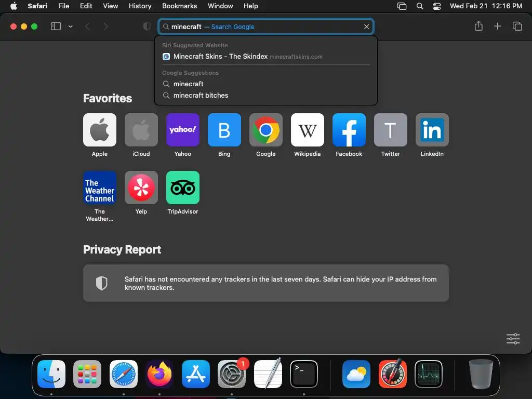532x399 pixels.
Task: Open Digital Color Meter from the Dock
Action: click(x=393, y=374)
